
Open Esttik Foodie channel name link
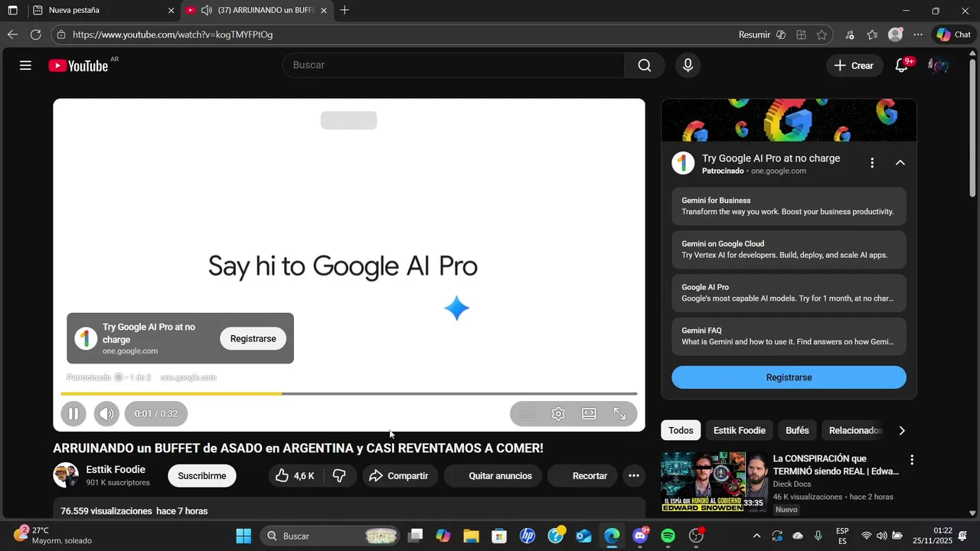click(x=116, y=470)
